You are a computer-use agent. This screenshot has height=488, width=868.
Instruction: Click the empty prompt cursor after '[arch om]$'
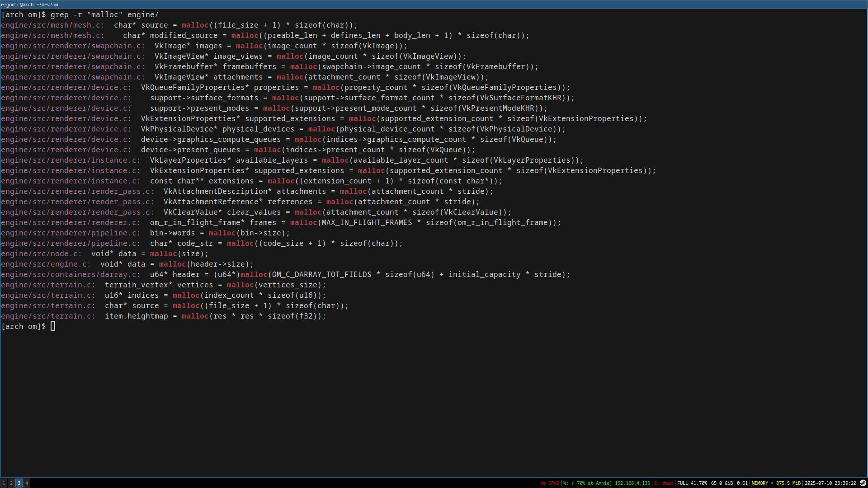point(53,326)
